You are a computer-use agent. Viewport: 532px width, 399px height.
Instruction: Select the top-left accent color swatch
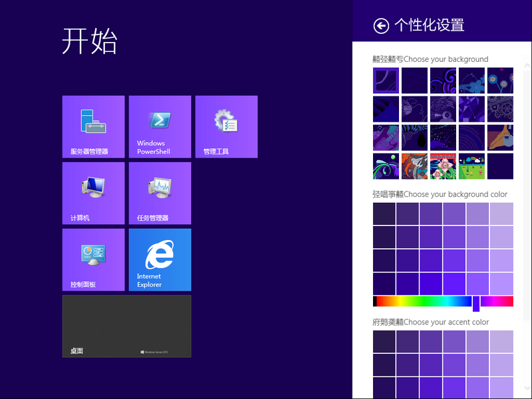click(x=384, y=341)
